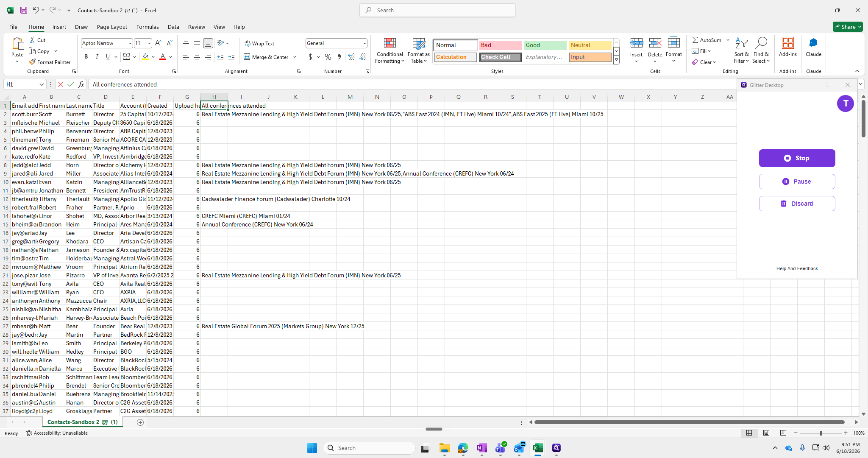Expand Merge & Center dropdown arrow
868x458 pixels.
(x=295, y=57)
